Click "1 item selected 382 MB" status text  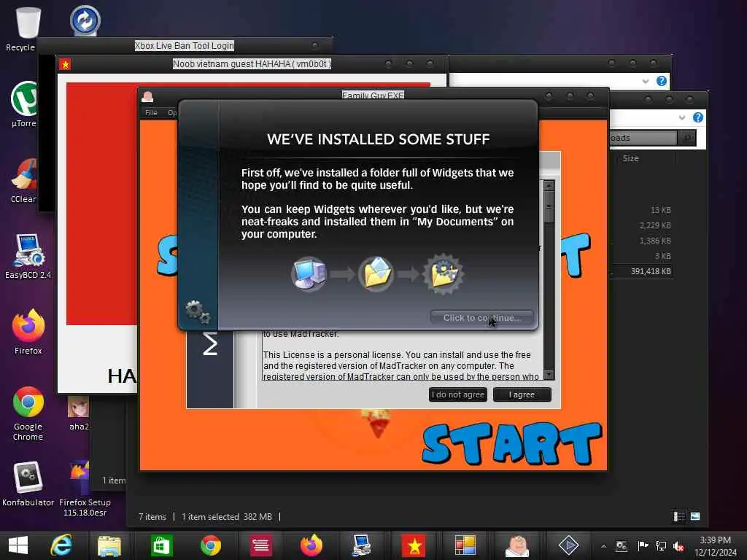pos(227,517)
